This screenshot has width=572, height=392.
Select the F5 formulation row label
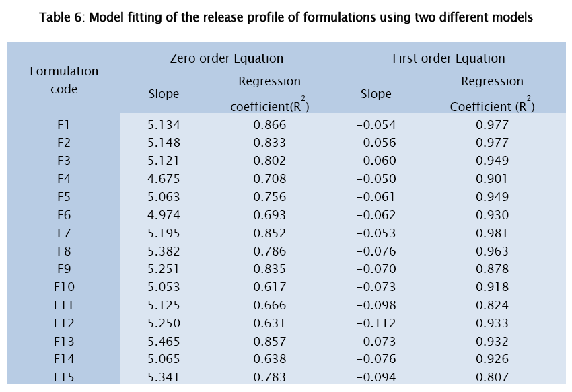[x=64, y=197]
